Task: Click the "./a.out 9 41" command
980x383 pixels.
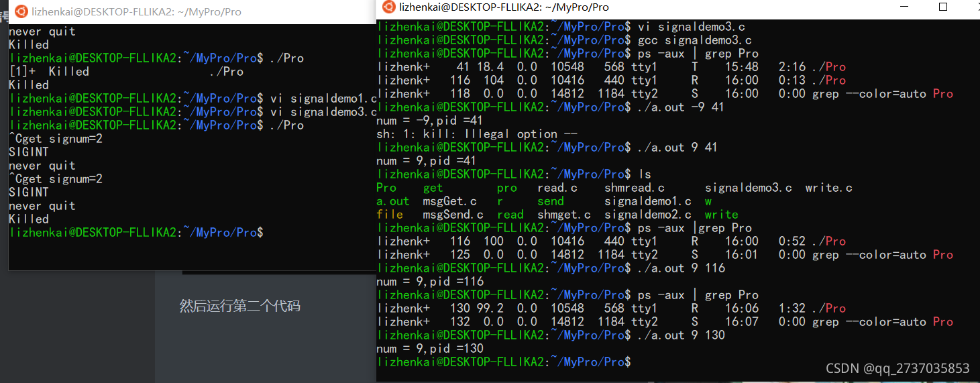Action: pos(678,148)
